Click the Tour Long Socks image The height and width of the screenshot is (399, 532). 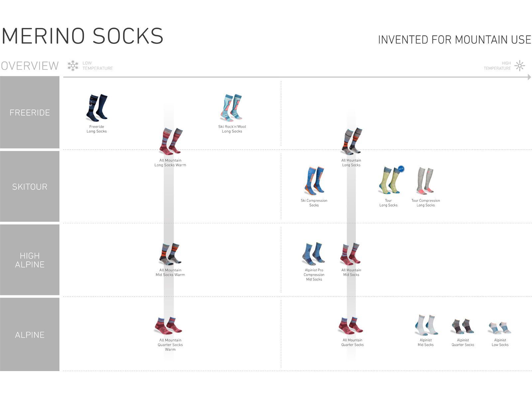point(389,181)
